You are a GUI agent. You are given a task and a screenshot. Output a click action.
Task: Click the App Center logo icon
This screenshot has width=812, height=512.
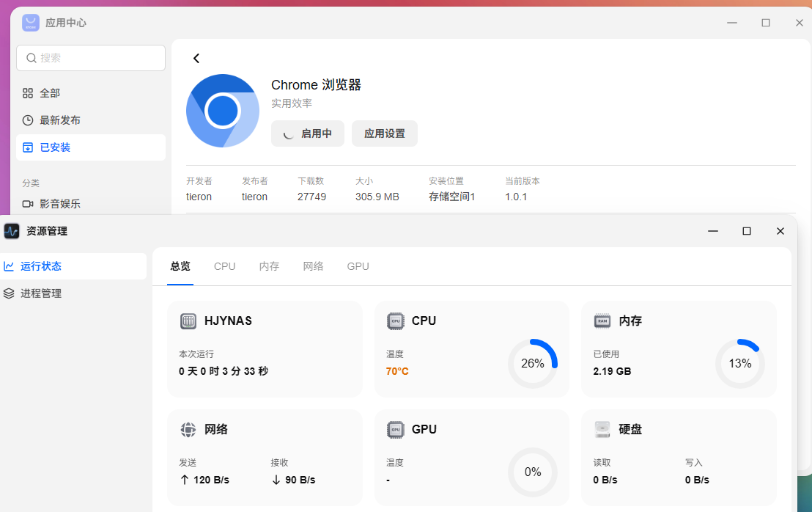[31, 23]
